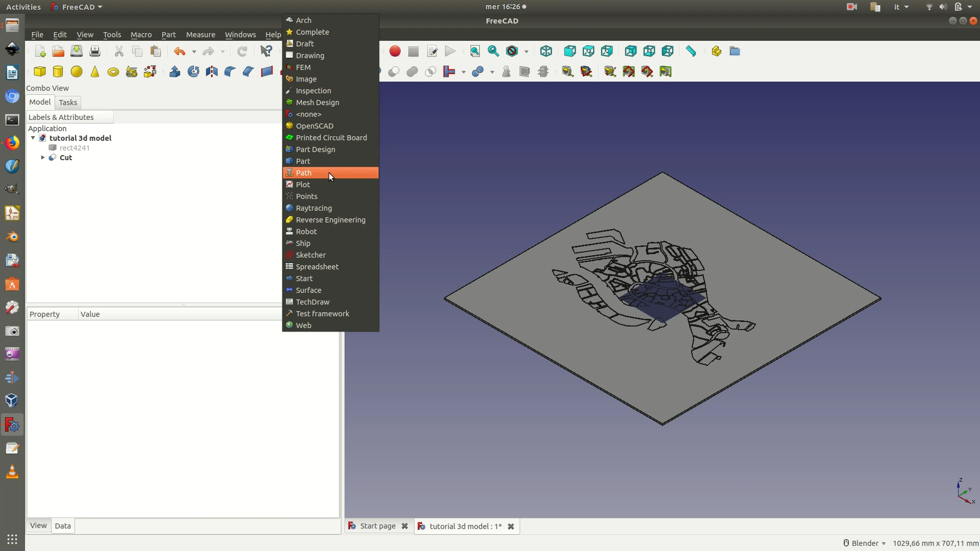Screen dimensions: 980x551
Task: Switch to the Front view cube icon
Action: point(570,52)
